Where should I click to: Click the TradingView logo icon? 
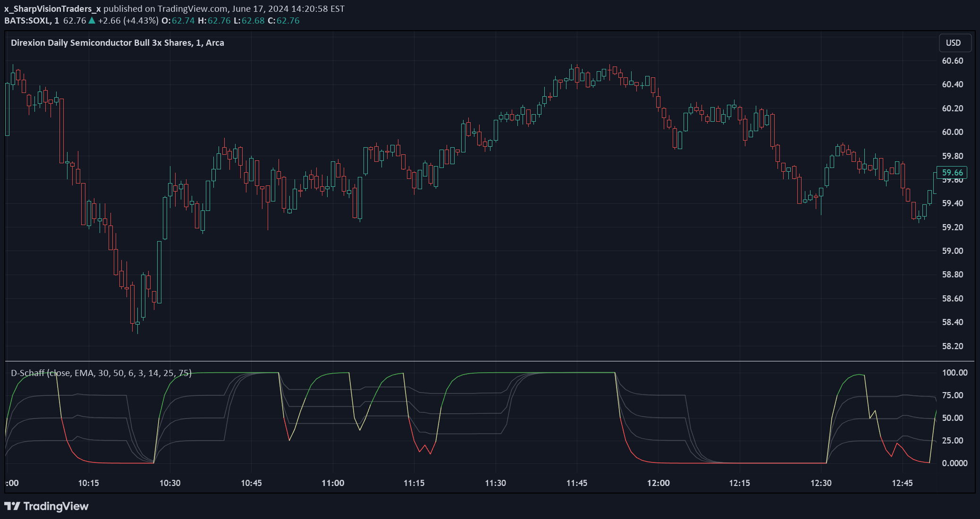12,506
